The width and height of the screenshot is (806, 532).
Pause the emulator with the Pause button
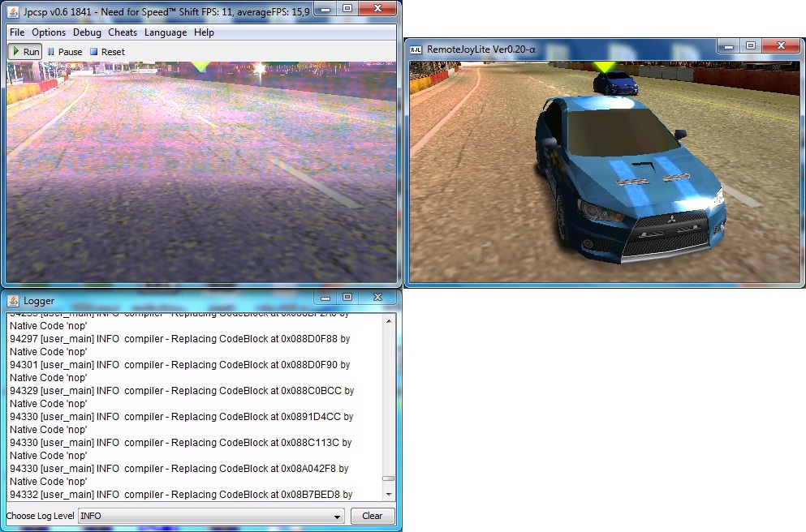65,52
